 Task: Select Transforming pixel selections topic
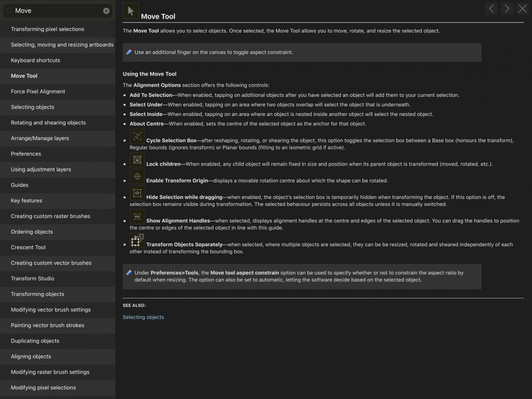47,29
